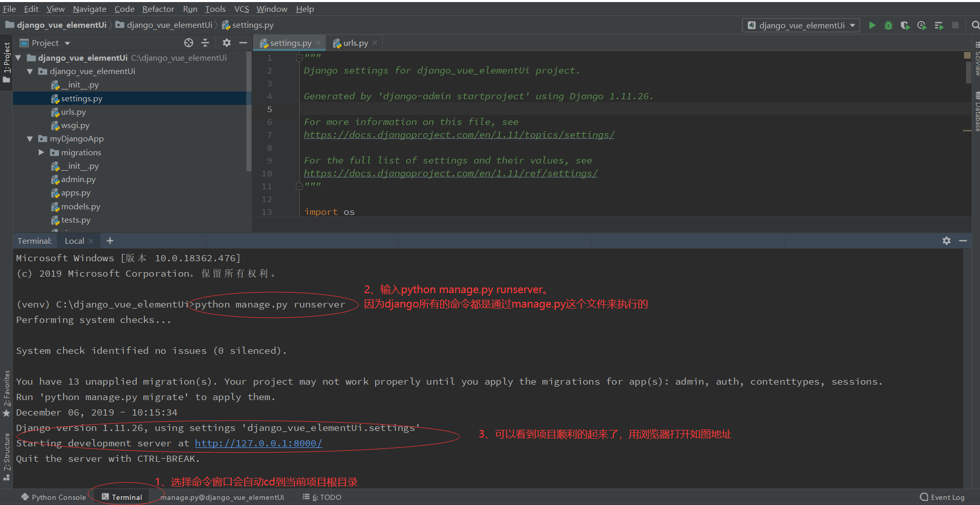Image resolution: width=980 pixels, height=505 pixels.
Task: Click line number 5 in the gutter
Action: (x=269, y=109)
